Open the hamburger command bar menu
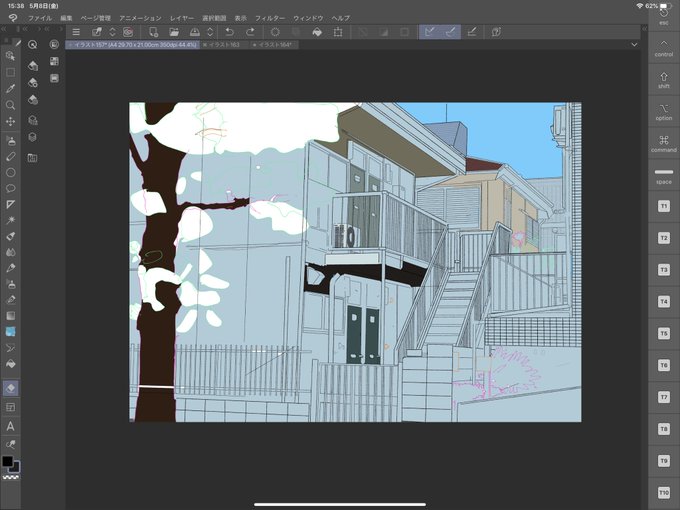 click(x=76, y=32)
